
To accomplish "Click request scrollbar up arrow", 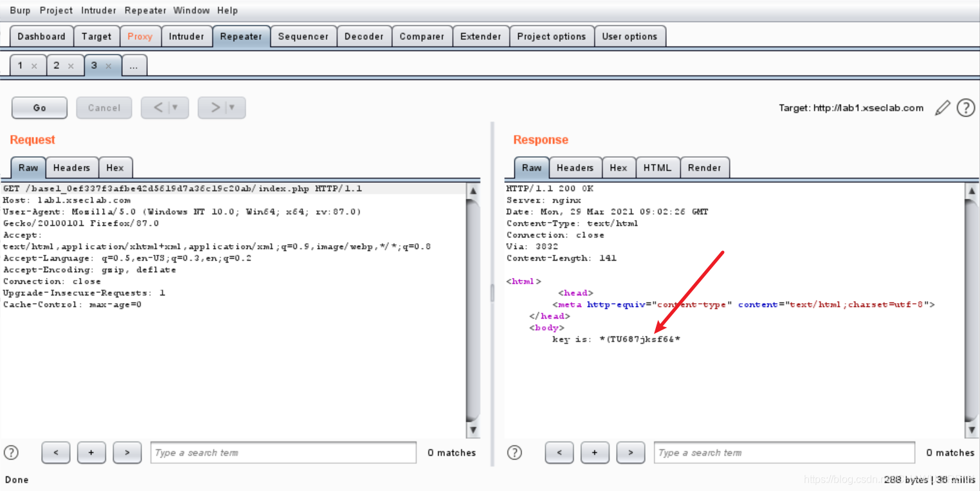I will [x=473, y=190].
